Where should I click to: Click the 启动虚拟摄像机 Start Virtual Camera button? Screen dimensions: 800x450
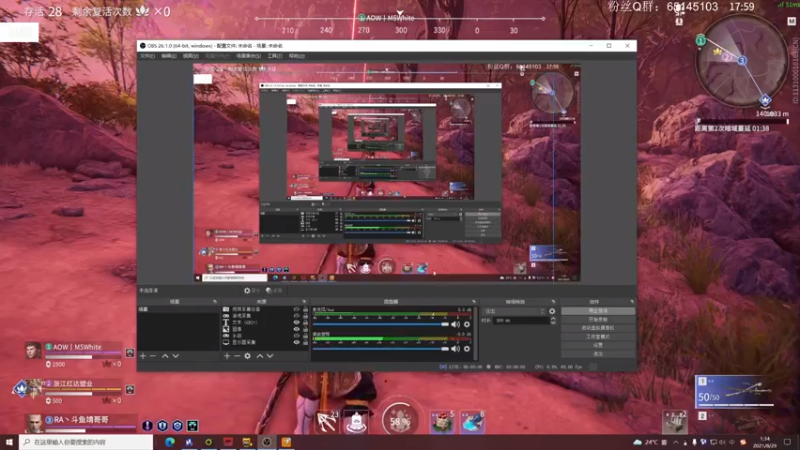click(598, 328)
